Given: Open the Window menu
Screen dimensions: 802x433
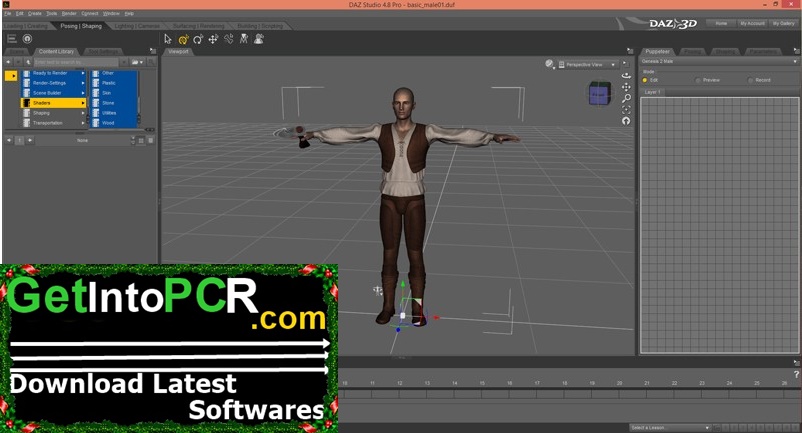Looking at the screenshot, I should tap(111, 13).
